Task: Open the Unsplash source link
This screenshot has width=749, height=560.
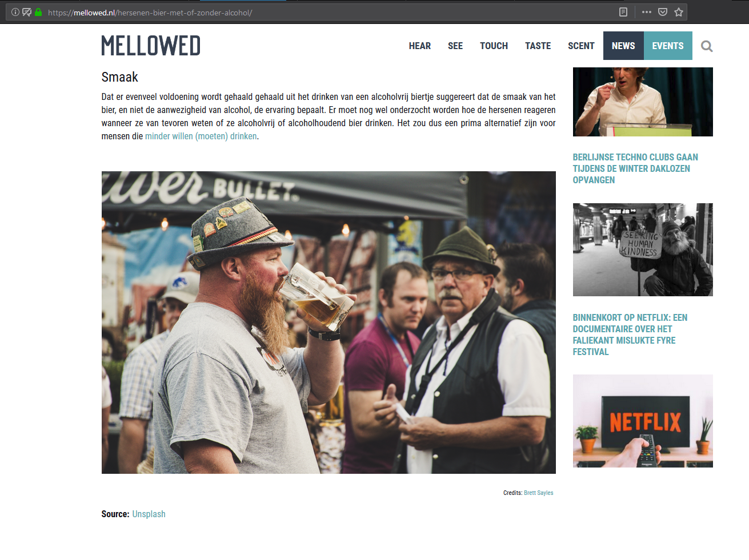Action: (x=149, y=514)
